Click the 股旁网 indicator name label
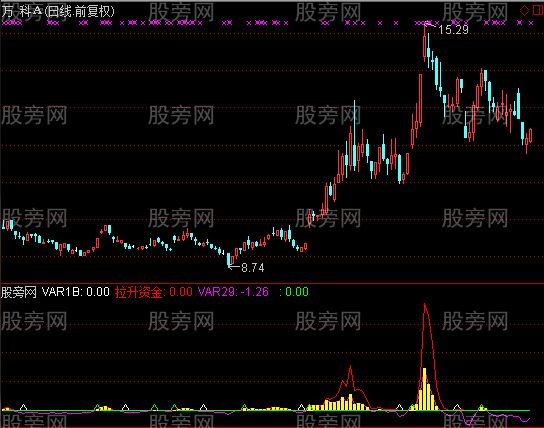Image resolution: width=544 pixels, height=428 pixels. [x=18, y=292]
